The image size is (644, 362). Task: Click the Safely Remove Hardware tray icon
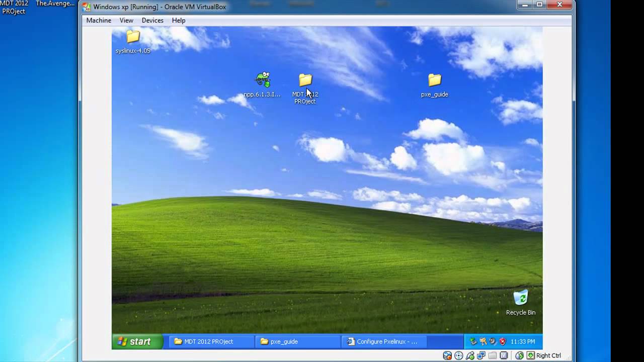[x=473, y=341]
